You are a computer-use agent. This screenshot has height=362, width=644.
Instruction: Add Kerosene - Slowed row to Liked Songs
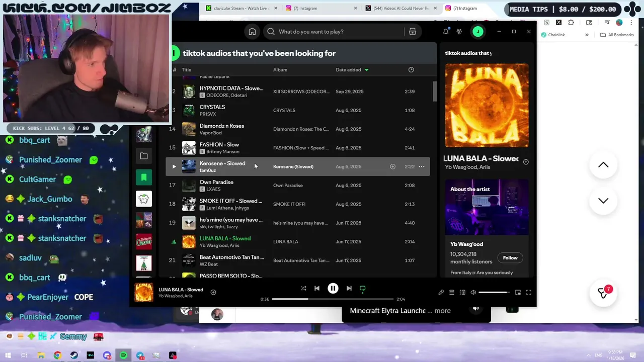(x=393, y=166)
